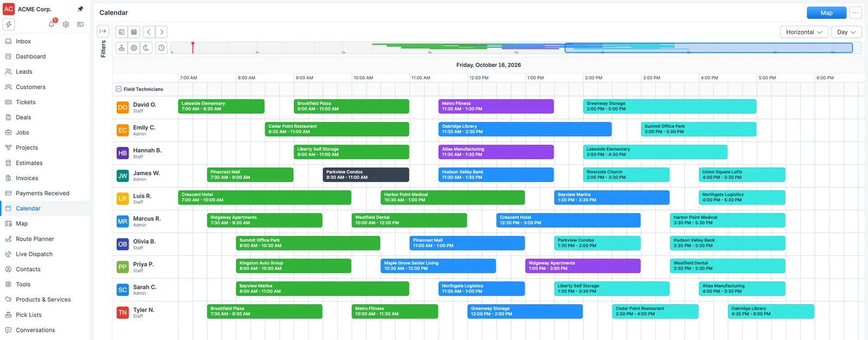Click the Payments Received icon in sidebar

pyautogui.click(x=8, y=193)
